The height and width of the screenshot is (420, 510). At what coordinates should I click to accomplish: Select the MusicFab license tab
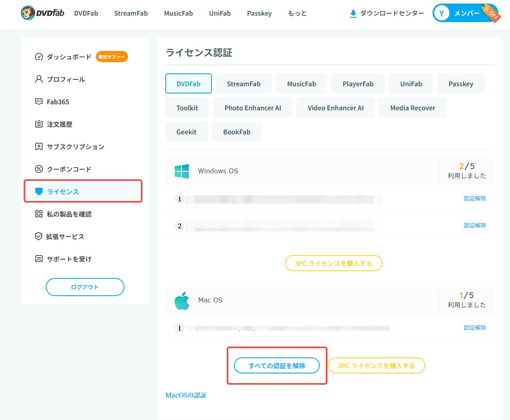302,83
